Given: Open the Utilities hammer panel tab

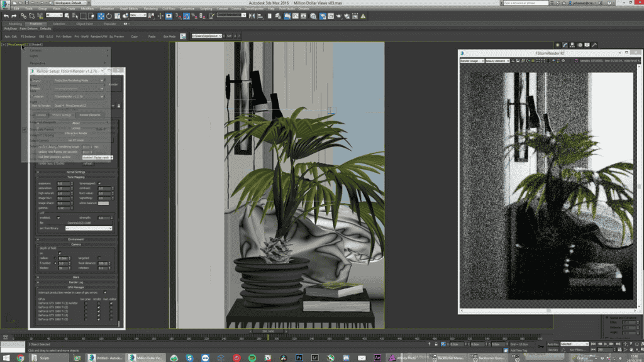Looking at the screenshot, I should click(594, 45).
